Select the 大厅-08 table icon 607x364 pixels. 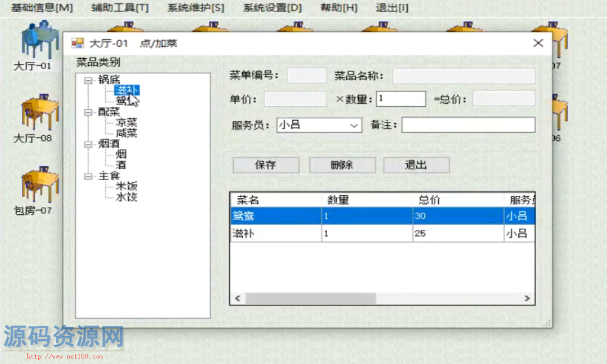[39, 113]
